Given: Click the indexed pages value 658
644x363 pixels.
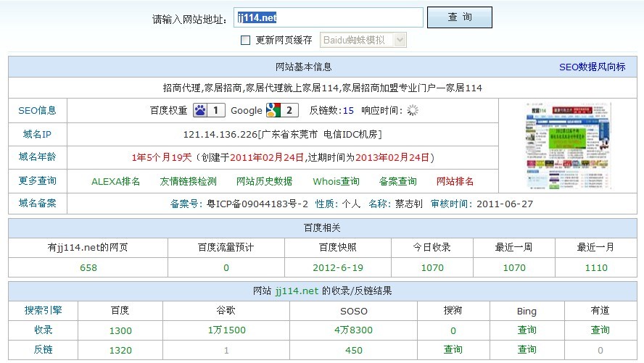Looking at the screenshot, I should (88, 268).
